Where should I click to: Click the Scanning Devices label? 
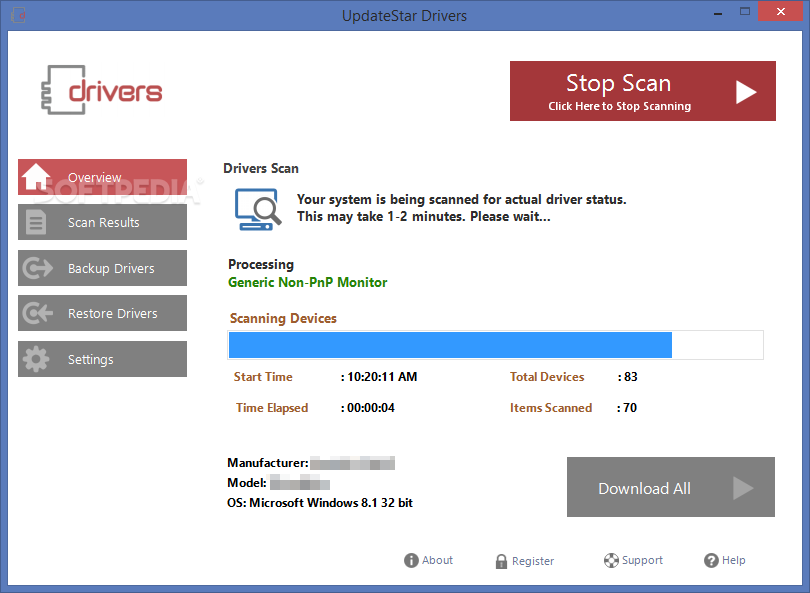click(x=283, y=318)
